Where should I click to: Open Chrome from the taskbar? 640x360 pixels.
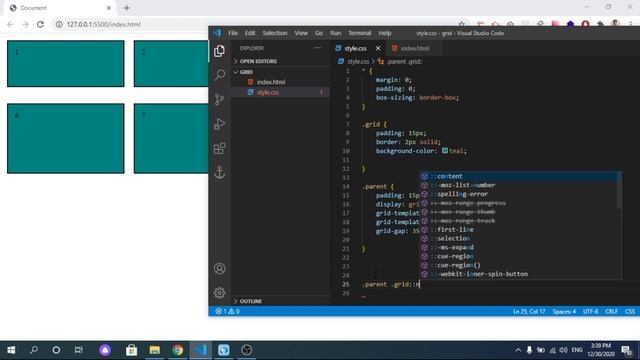(178, 350)
